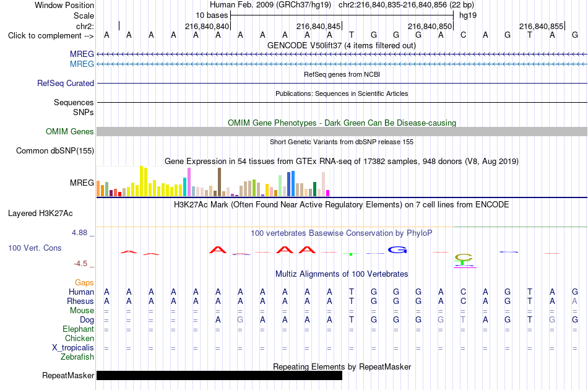Screen dimensions: 588x390
Task: Open the RepeatMasker track label
Action: point(68,375)
